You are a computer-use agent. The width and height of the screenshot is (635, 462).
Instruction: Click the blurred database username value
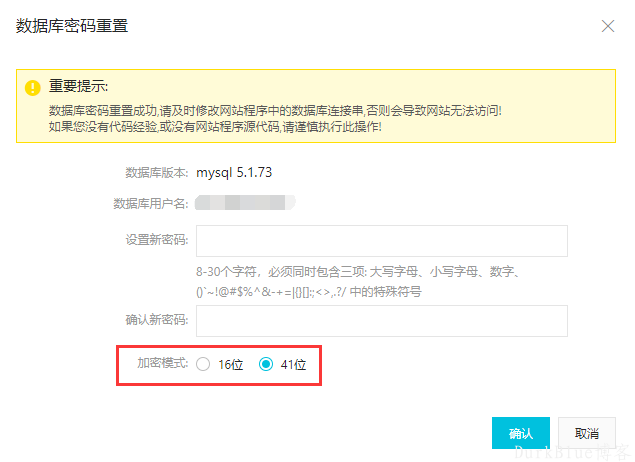coord(245,202)
